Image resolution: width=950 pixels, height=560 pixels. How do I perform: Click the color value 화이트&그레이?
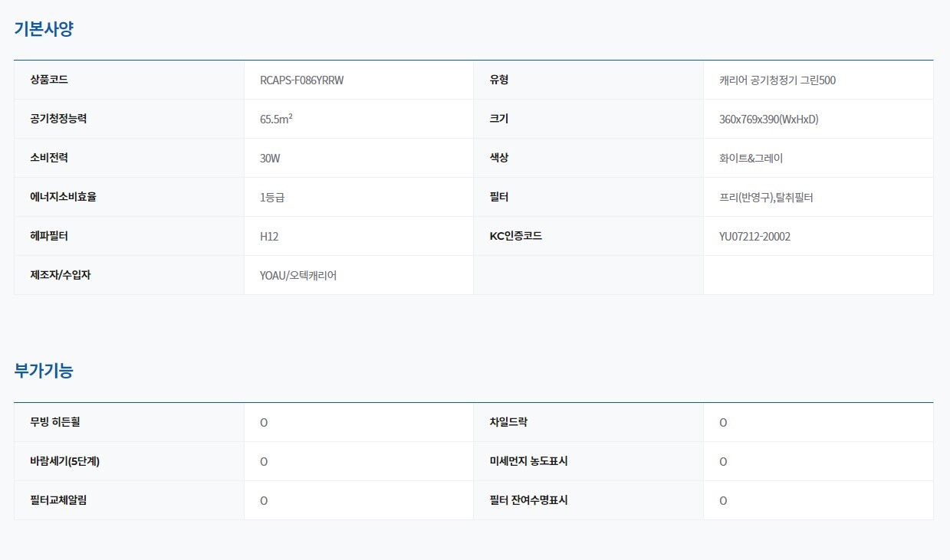pos(751,159)
